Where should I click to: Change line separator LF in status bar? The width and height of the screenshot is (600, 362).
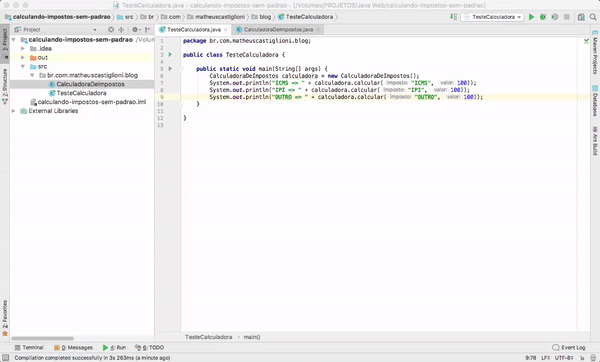[x=546, y=358]
